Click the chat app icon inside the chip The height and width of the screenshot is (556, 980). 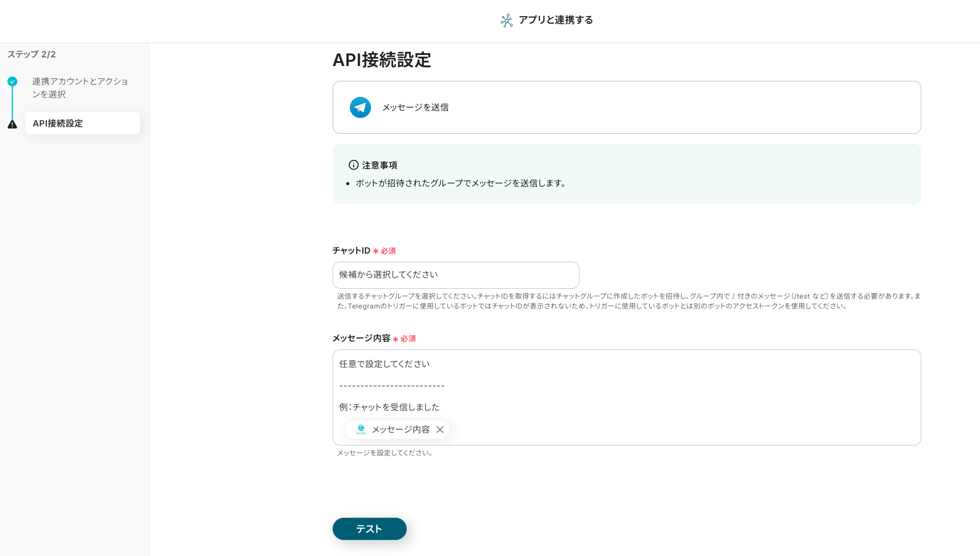(x=361, y=429)
